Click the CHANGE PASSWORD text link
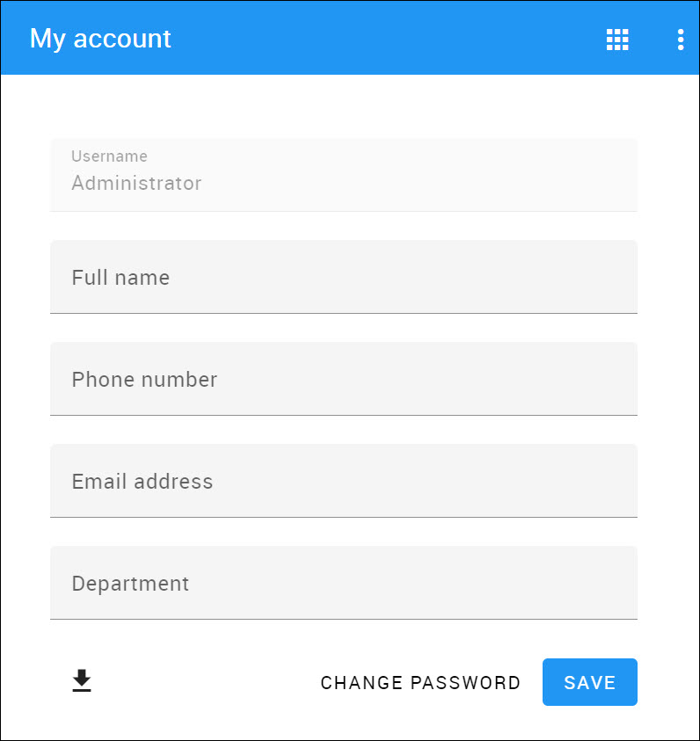The image size is (700, 741). click(x=420, y=683)
